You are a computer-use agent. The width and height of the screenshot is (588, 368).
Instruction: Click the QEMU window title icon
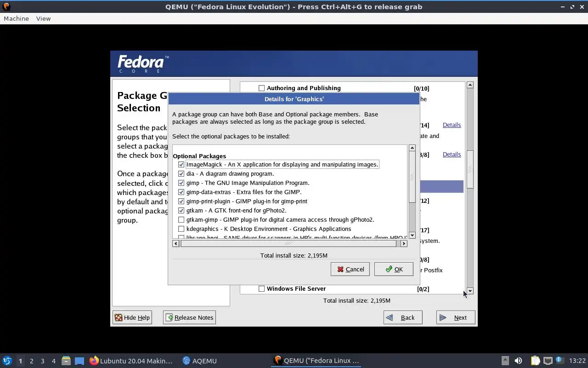pos(6,6)
